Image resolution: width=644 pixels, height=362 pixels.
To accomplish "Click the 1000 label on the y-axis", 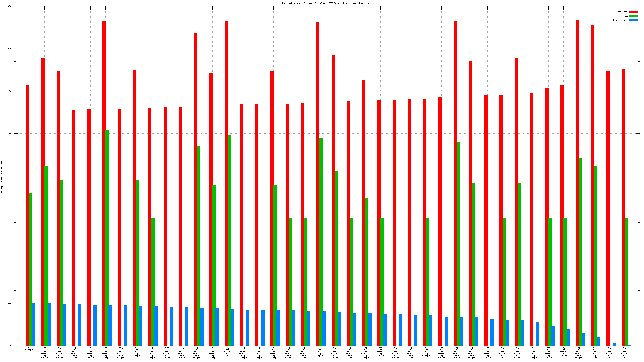I will pyautogui.click(x=10, y=91).
